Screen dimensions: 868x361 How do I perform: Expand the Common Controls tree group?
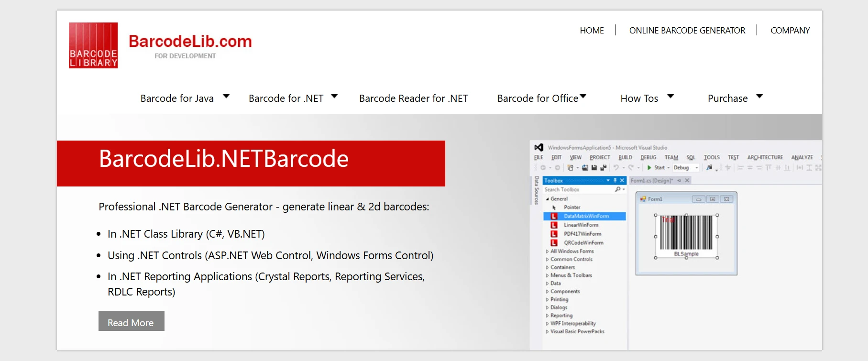tap(571, 259)
